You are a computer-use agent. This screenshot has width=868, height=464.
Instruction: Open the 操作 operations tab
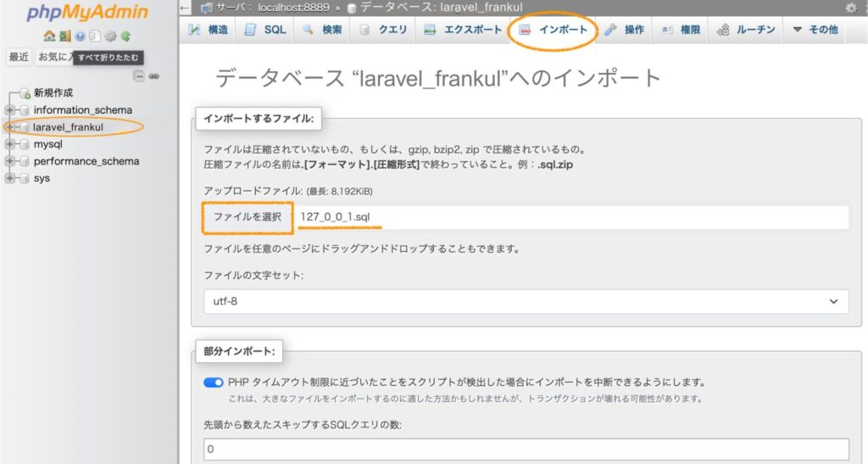[x=624, y=30]
